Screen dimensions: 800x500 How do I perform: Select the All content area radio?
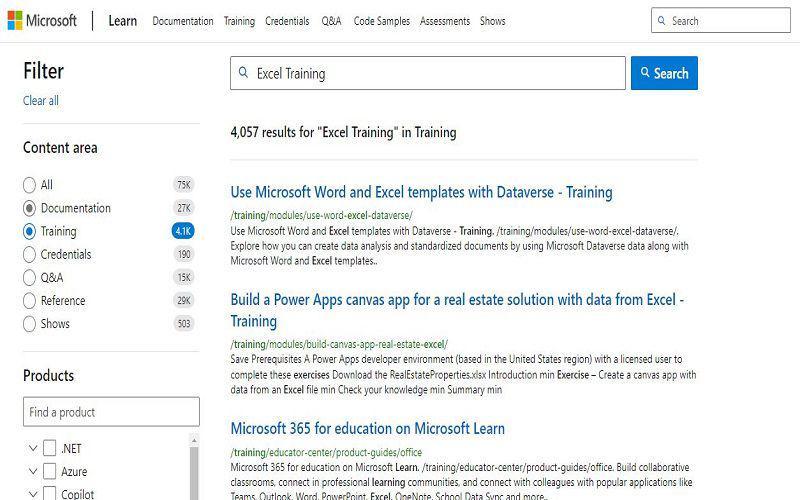click(x=30, y=185)
